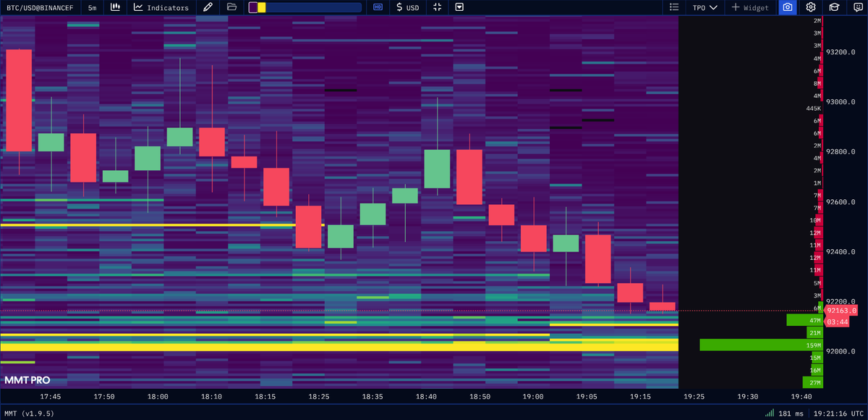Click the 03:44 candle countdown label

pyautogui.click(x=838, y=321)
